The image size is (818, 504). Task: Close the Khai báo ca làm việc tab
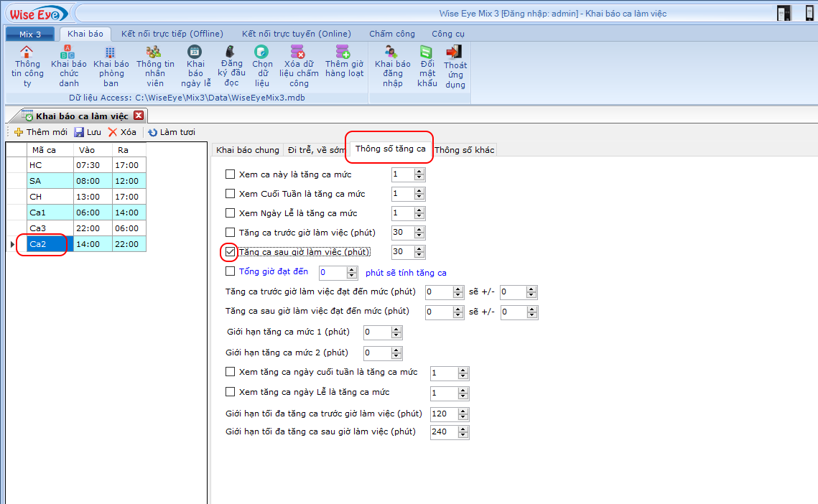(x=139, y=116)
